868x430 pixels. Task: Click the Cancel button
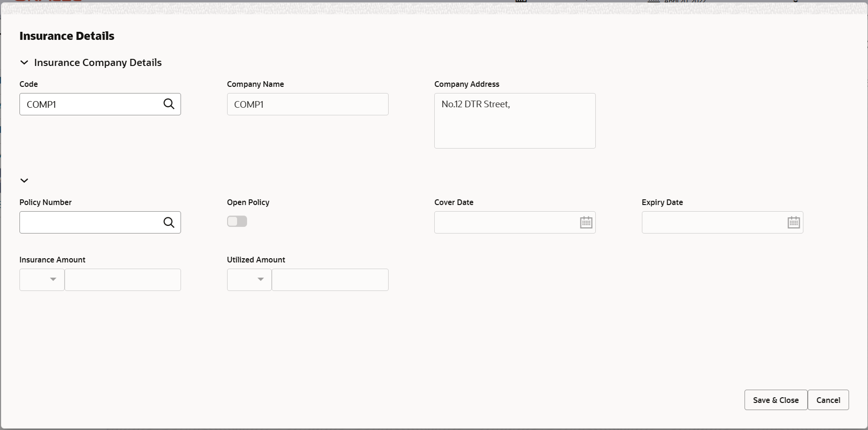point(828,400)
